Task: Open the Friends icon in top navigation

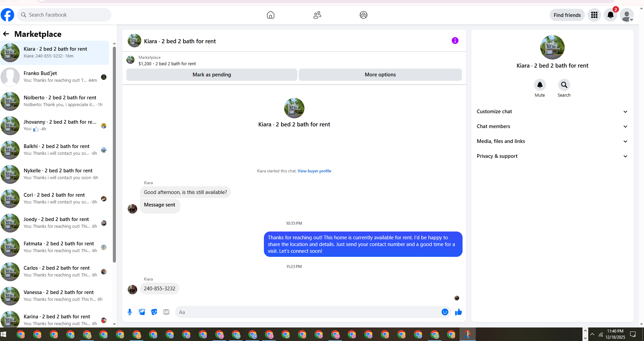Action: tap(317, 15)
